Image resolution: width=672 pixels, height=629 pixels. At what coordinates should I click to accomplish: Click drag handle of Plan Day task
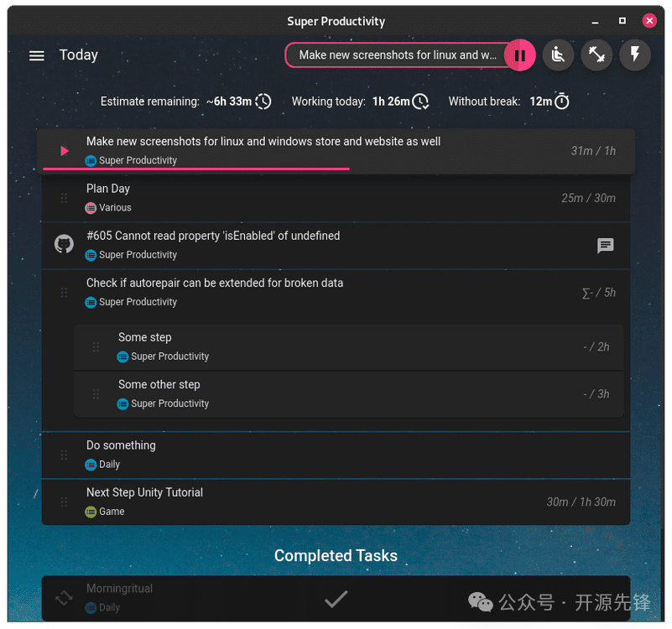coord(64,198)
